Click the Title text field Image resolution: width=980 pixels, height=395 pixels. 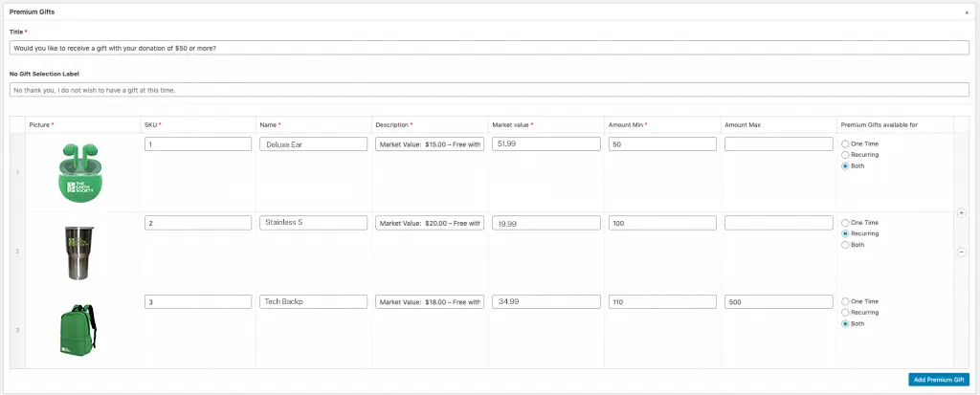[x=489, y=48]
